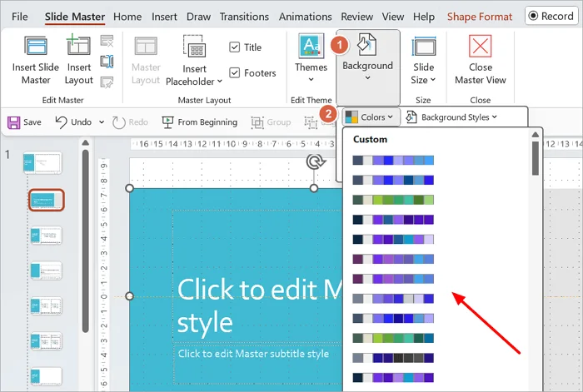
Task: Expand the Background dropdown chevron
Action: coord(367,78)
